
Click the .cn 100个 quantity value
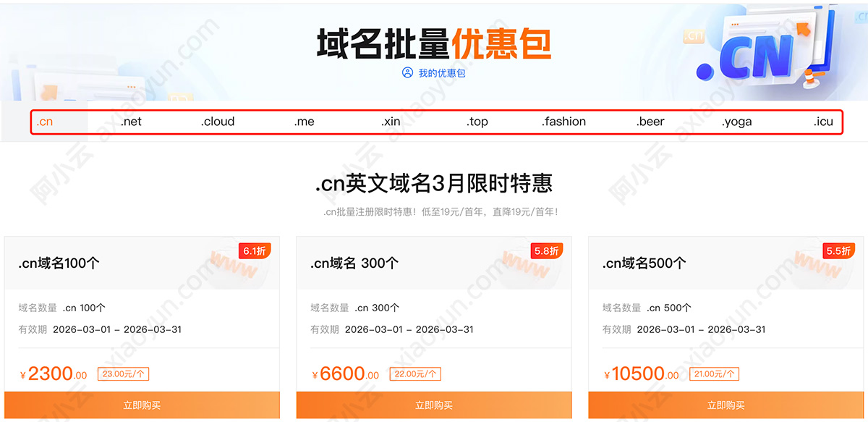point(84,308)
